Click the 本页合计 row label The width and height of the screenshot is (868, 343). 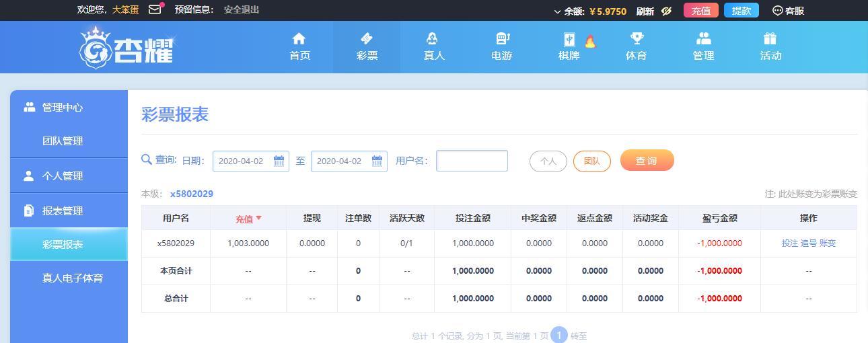176,270
